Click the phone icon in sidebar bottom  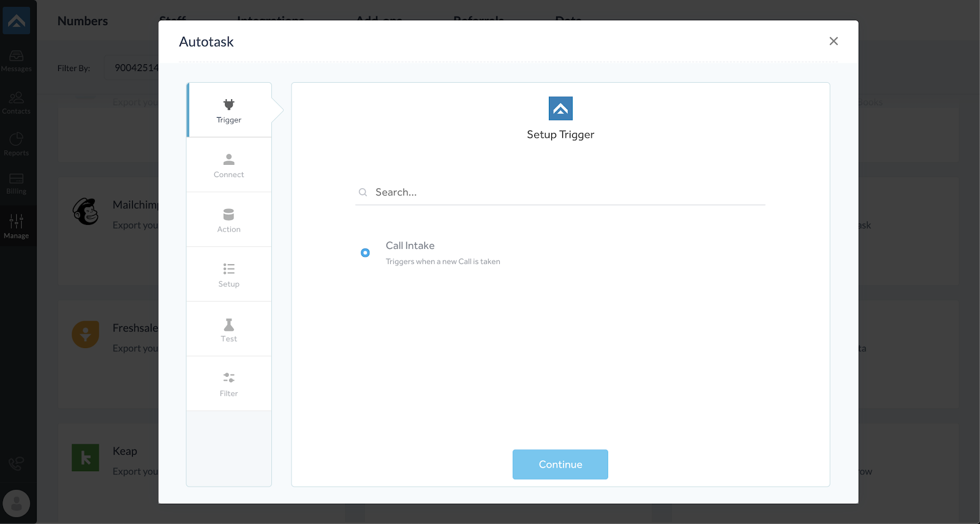[x=17, y=463]
